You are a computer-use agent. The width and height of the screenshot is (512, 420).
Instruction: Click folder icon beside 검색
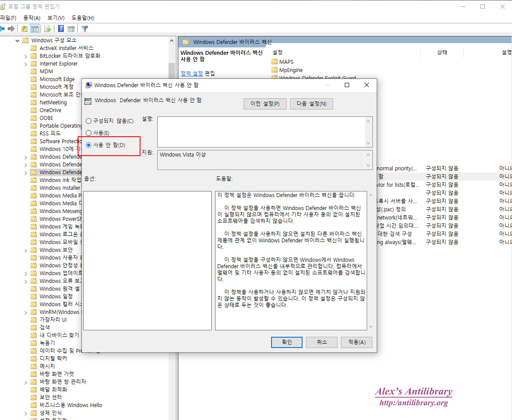click(x=34, y=327)
